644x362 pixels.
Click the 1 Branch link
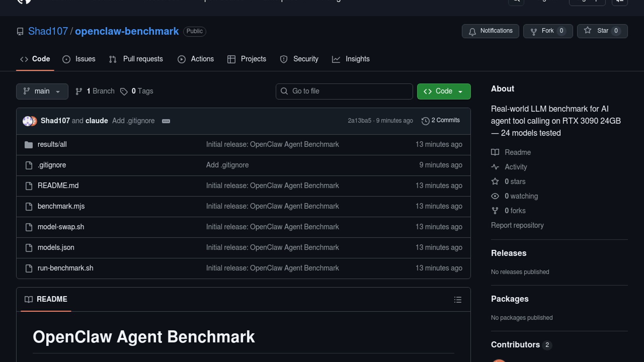point(95,91)
